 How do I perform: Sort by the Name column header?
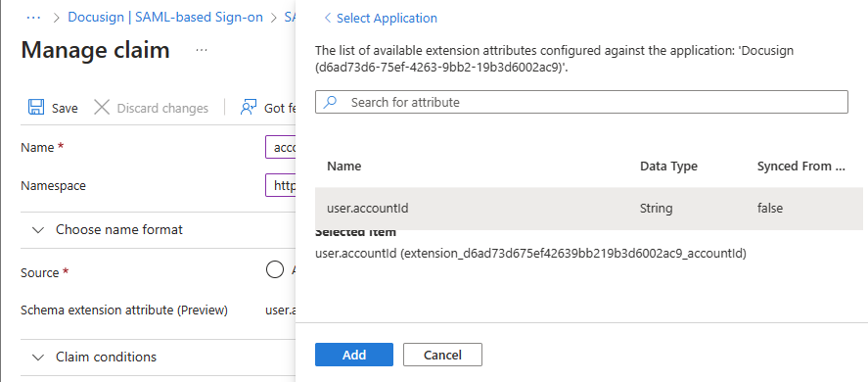tap(343, 167)
